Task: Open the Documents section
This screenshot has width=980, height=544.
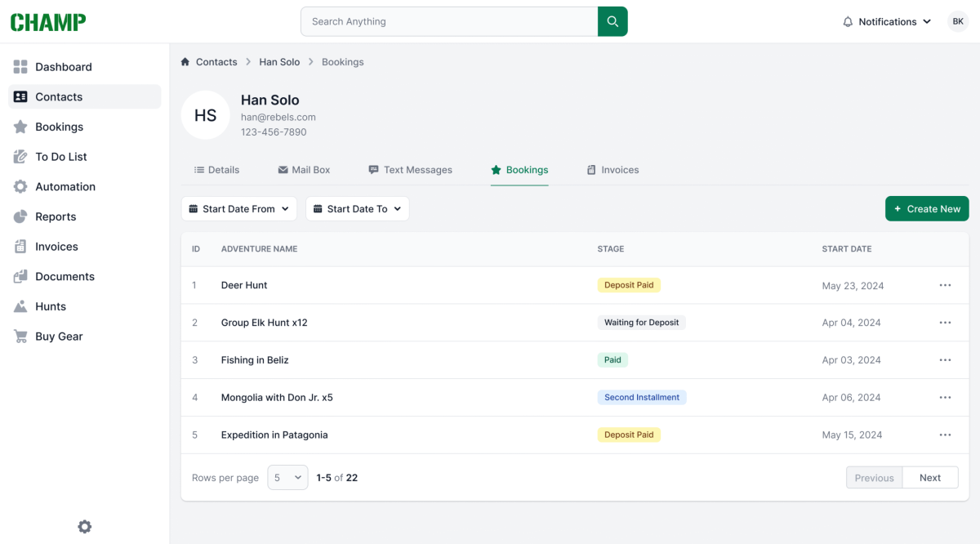Action: pyautogui.click(x=64, y=276)
